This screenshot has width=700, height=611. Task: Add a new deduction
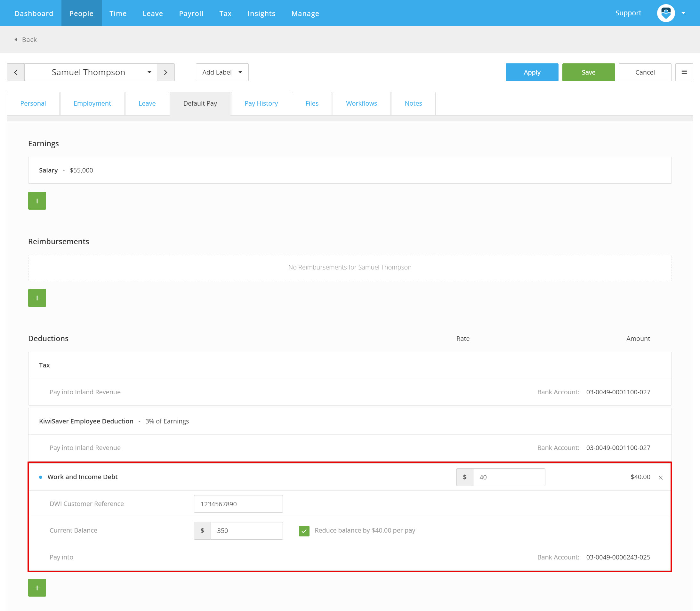[37, 588]
